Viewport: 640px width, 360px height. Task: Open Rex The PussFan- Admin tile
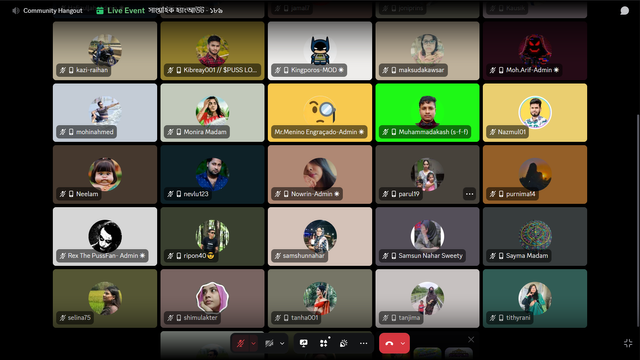click(x=105, y=236)
